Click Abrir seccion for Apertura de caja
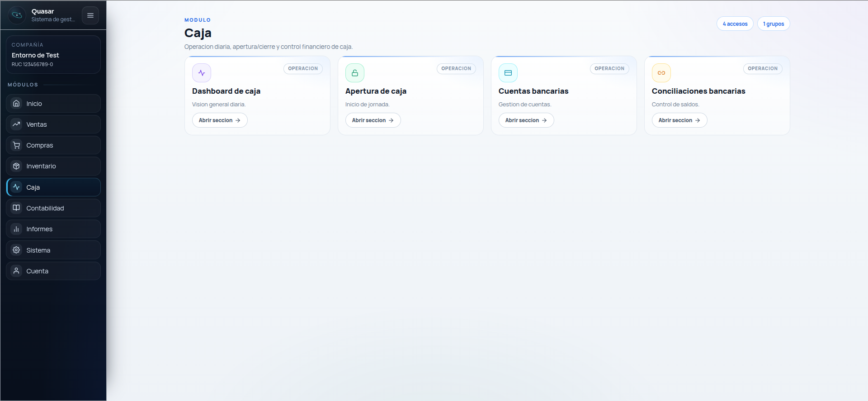 point(373,120)
